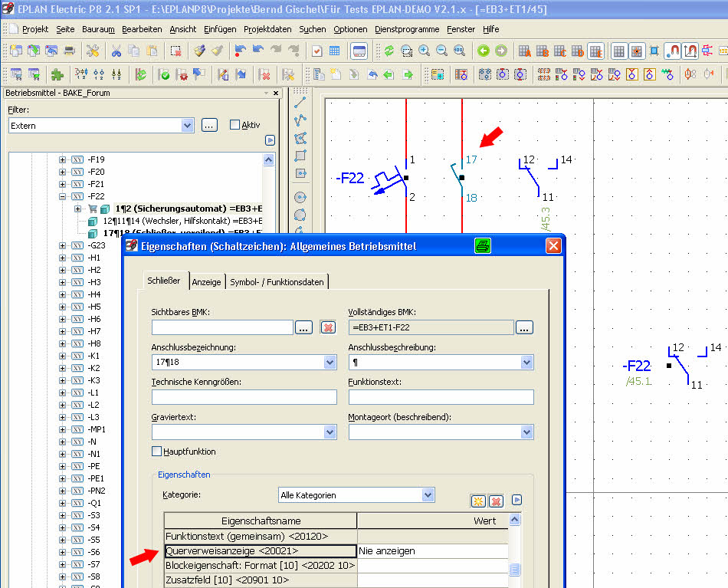728x588 pixels.
Task: Open the Anschlussbezeichnung dropdown arrow
Action: click(330, 362)
